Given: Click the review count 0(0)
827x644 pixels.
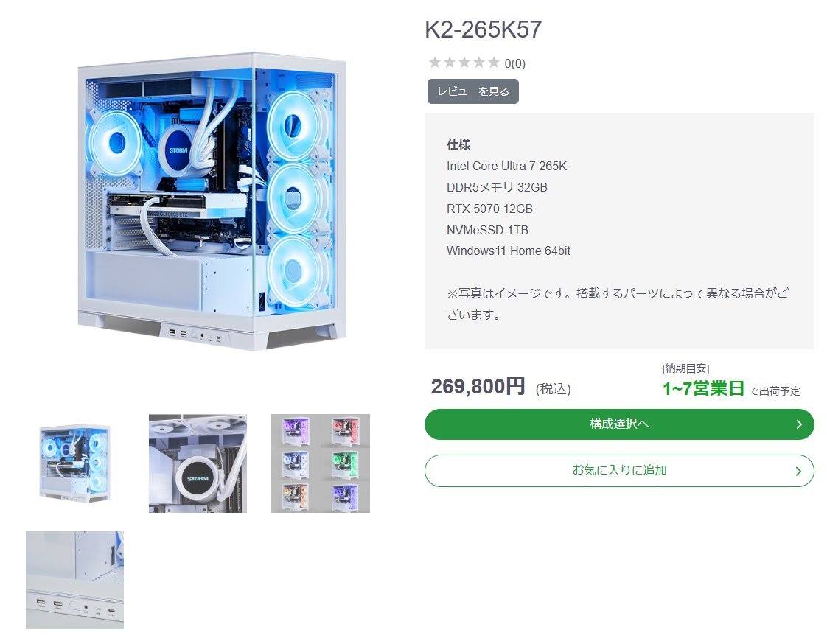Looking at the screenshot, I should point(514,64).
